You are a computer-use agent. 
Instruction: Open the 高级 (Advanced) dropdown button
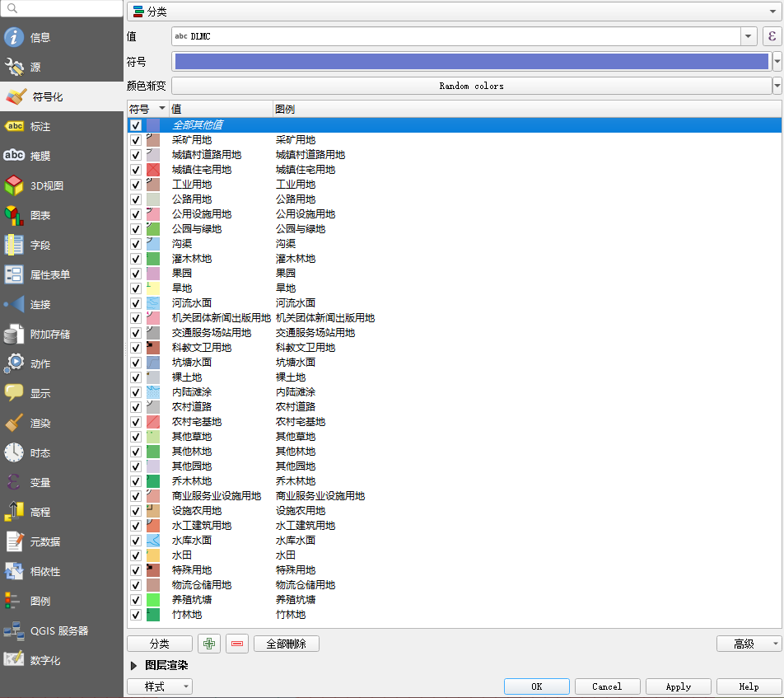coord(749,644)
